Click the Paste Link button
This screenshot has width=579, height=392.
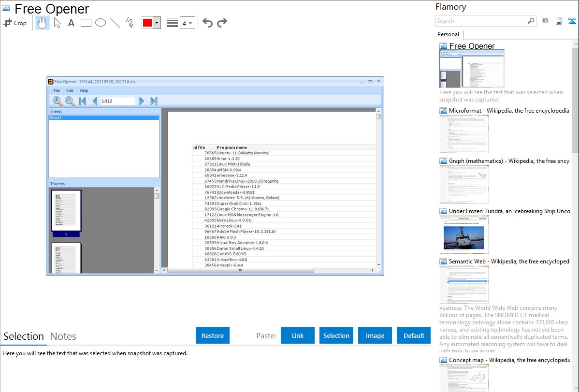click(x=298, y=335)
